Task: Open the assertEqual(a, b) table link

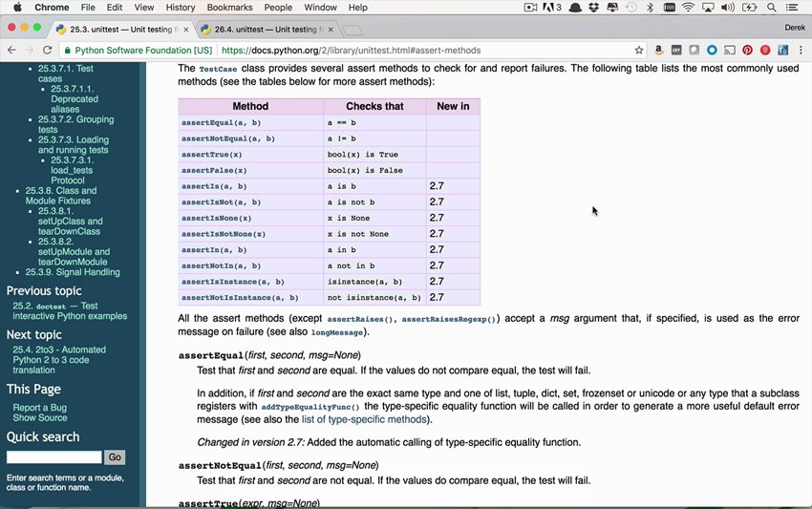Action: click(x=221, y=123)
